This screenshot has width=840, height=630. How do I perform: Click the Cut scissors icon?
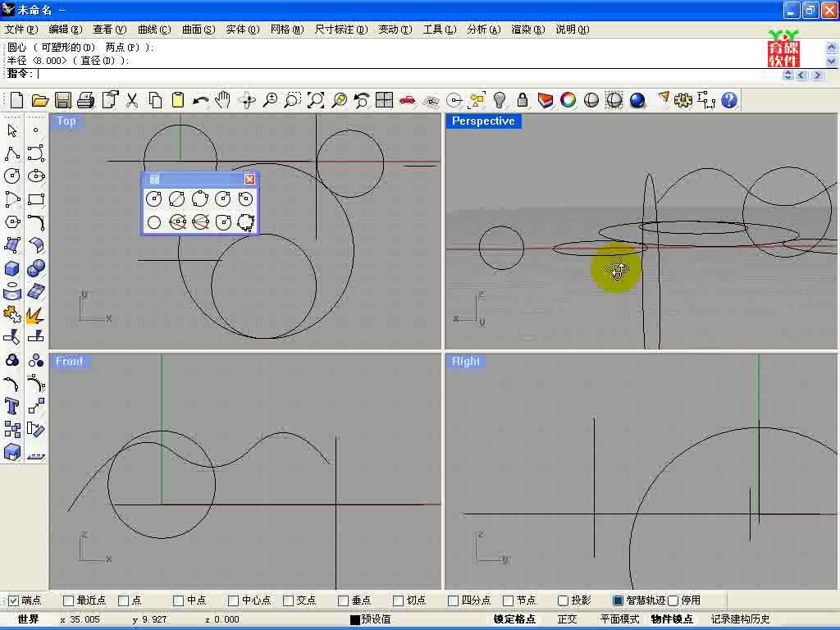132,100
